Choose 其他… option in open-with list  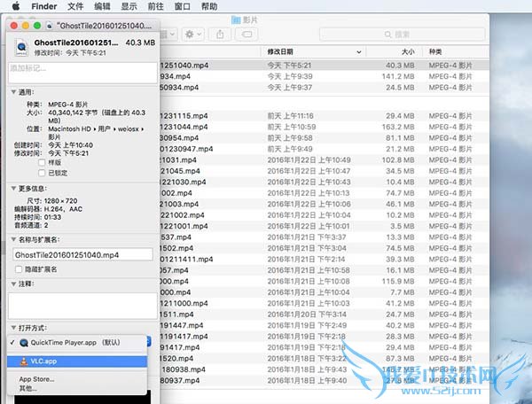tap(29, 388)
